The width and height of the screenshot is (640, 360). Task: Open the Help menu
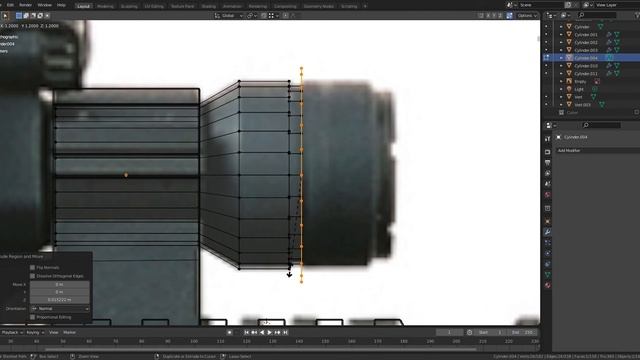point(61,5)
